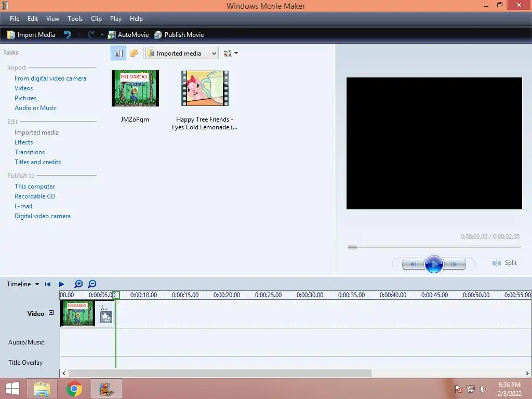Select Imported media under Edit

click(37, 132)
